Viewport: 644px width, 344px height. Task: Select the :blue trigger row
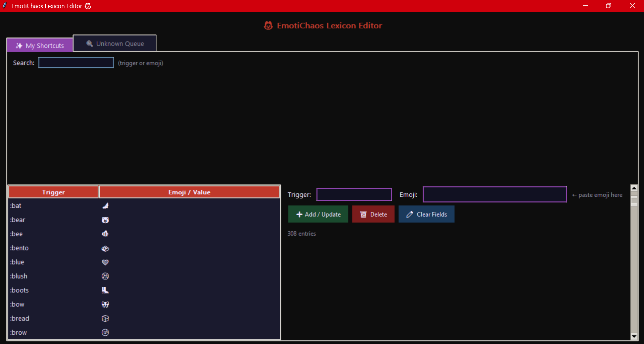(x=144, y=262)
